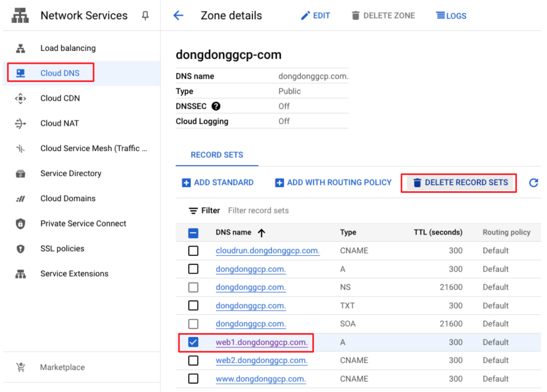This screenshot has width=547, height=392.
Task: Open the web2.dongdonggcp.com record link
Action: click(x=262, y=360)
